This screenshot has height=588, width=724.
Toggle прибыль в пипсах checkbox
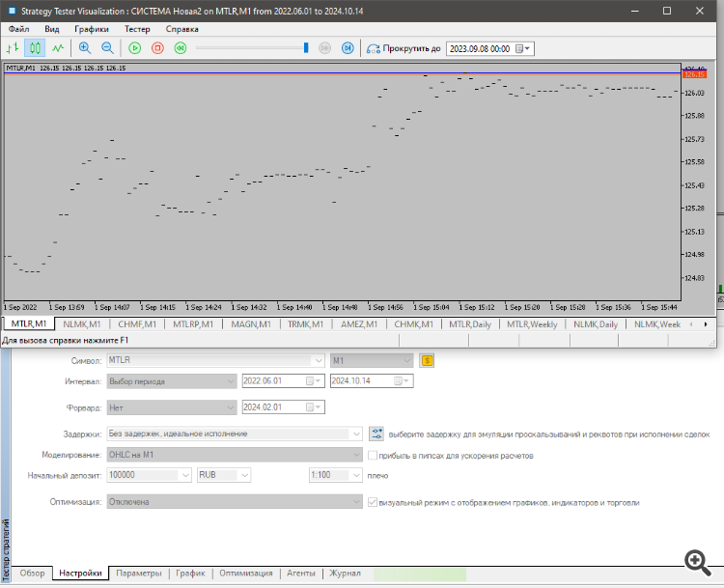point(373,456)
